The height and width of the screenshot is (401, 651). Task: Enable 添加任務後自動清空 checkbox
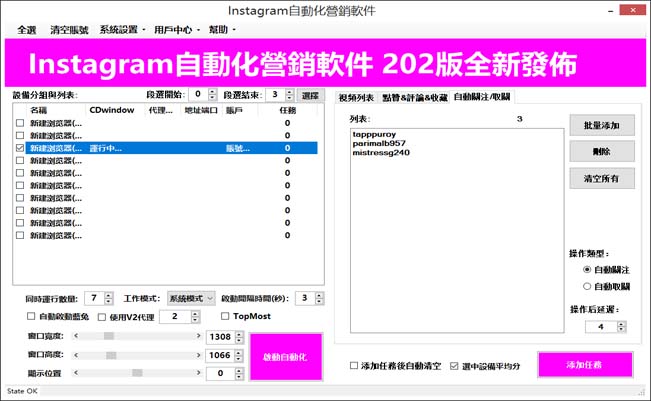click(x=354, y=366)
